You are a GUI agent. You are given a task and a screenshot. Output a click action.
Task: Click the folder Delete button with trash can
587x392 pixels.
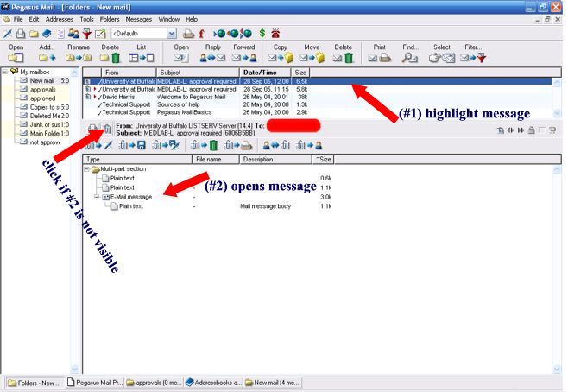[110, 54]
